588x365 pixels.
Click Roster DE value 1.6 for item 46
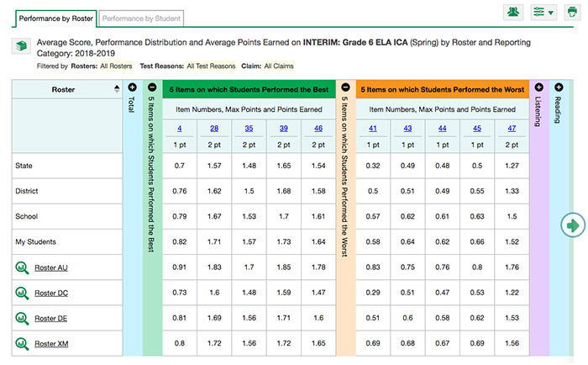click(x=318, y=318)
